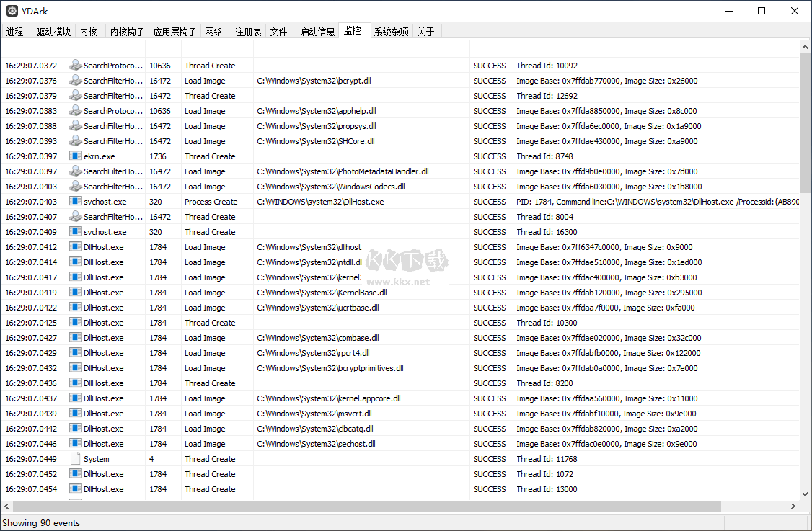Click the System process blank file icon
This screenshot has width=812, height=531.
pos(75,459)
